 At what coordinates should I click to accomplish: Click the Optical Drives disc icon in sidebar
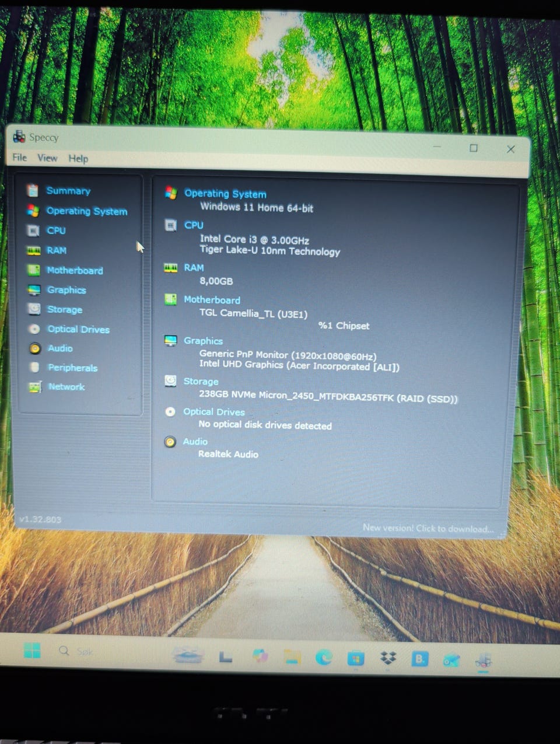point(34,329)
